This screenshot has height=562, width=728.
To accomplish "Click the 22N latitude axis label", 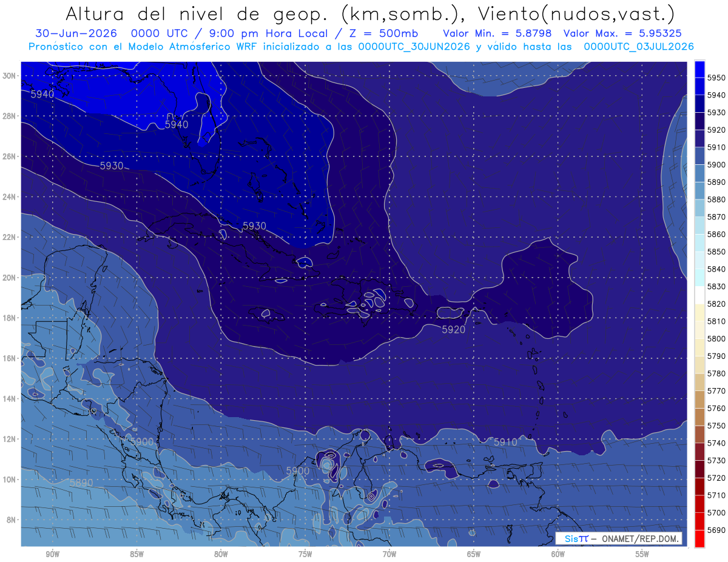I will click(9, 237).
